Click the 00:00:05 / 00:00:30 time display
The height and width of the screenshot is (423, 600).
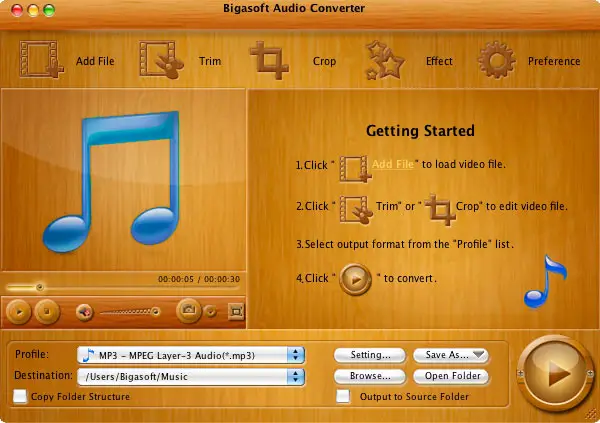(199, 279)
